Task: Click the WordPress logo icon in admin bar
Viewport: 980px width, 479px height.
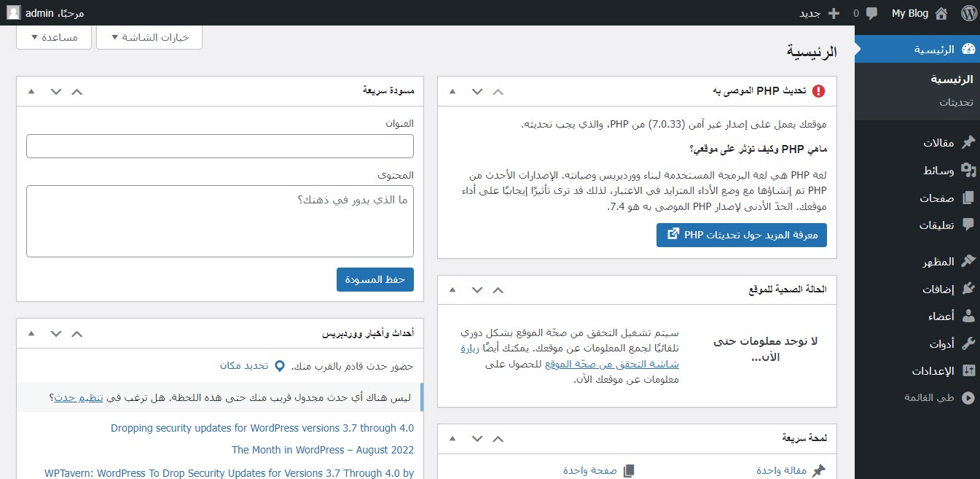Action: coord(968,13)
